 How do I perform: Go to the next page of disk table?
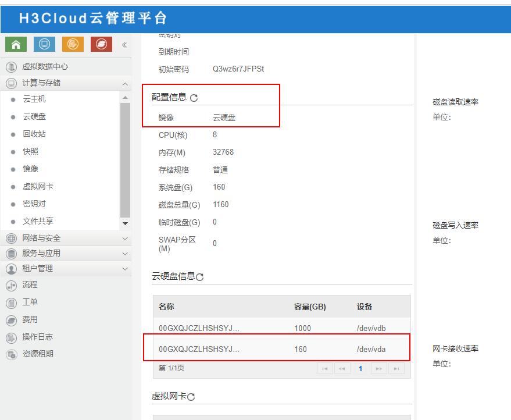(x=378, y=368)
